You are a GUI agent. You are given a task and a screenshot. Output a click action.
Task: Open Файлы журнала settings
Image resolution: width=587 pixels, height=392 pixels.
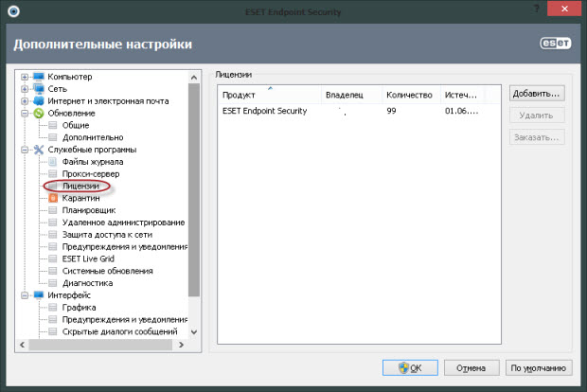point(93,162)
